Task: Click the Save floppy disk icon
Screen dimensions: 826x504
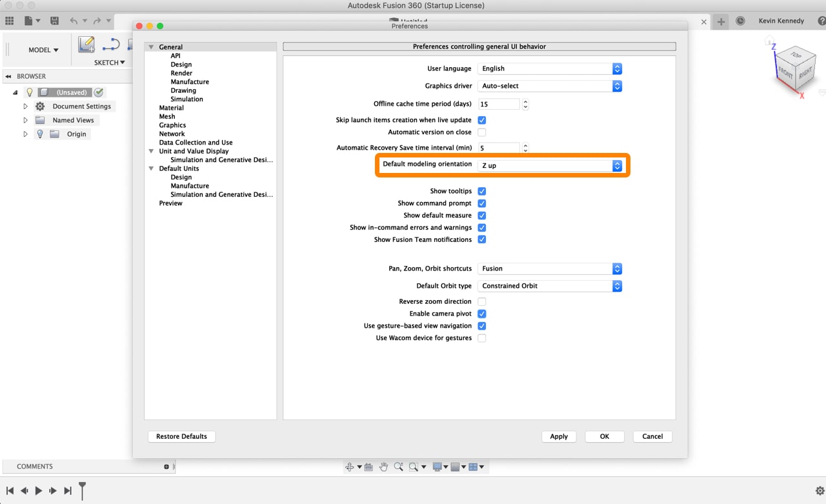Action: 55,21
